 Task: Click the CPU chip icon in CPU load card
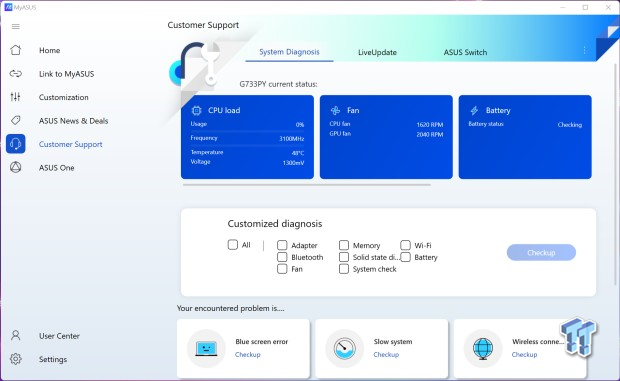pyautogui.click(x=197, y=110)
